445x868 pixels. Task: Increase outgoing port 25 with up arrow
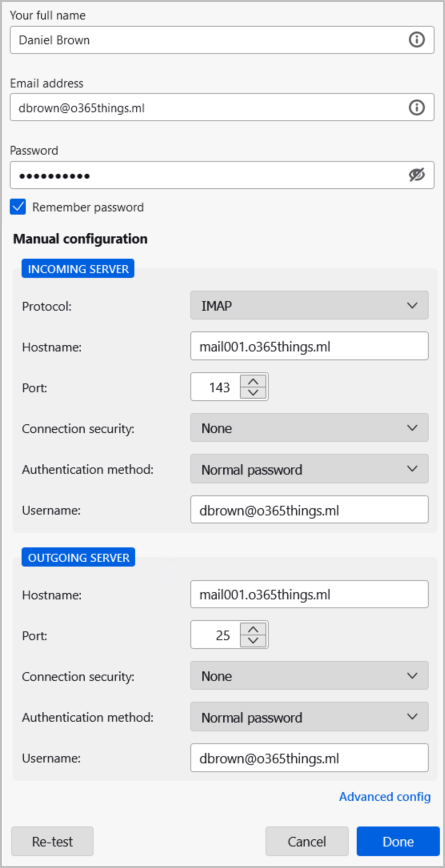(253, 629)
